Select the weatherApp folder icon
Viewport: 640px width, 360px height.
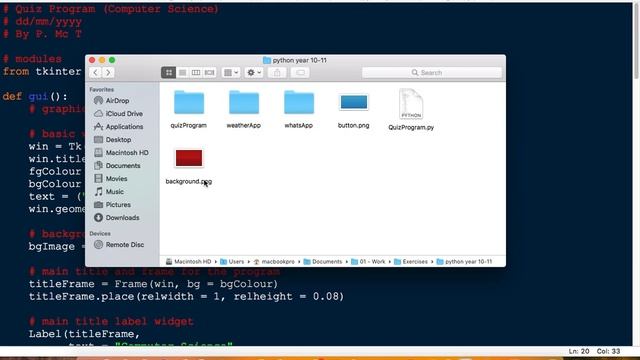tap(244, 102)
